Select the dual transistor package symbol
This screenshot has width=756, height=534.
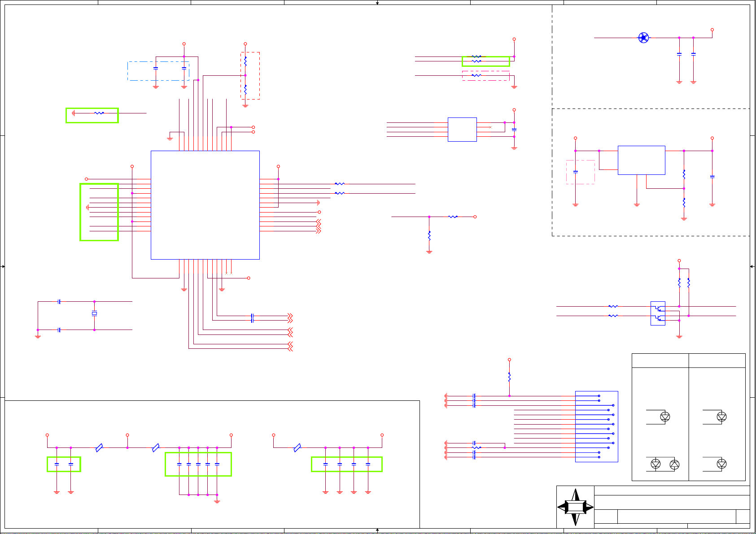[658, 313]
